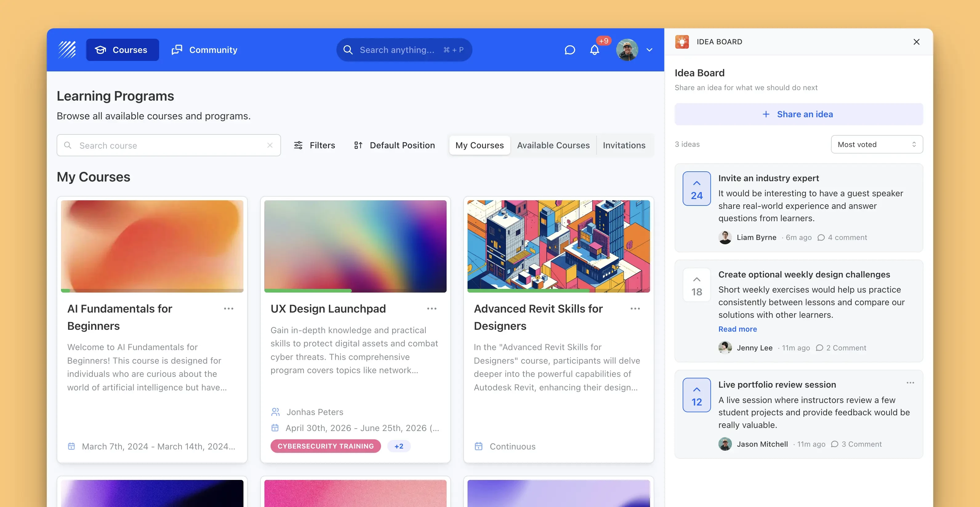The height and width of the screenshot is (507, 980).
Task: Open the Filters options
Action: pyautogui.click(x=314, y=145)
